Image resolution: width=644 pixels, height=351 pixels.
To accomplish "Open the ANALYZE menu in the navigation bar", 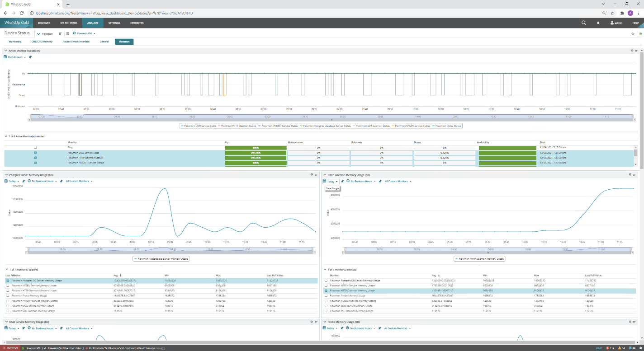I will (92, 23).
